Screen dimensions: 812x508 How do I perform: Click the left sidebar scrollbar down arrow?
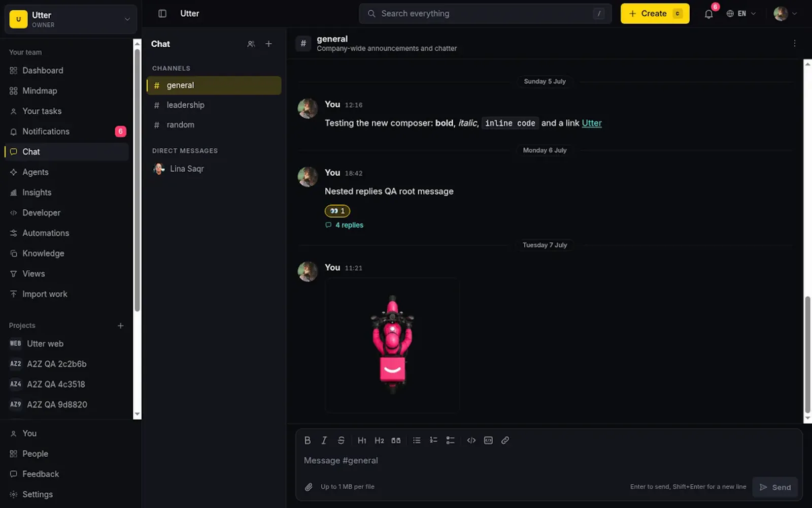click(137, 415)
